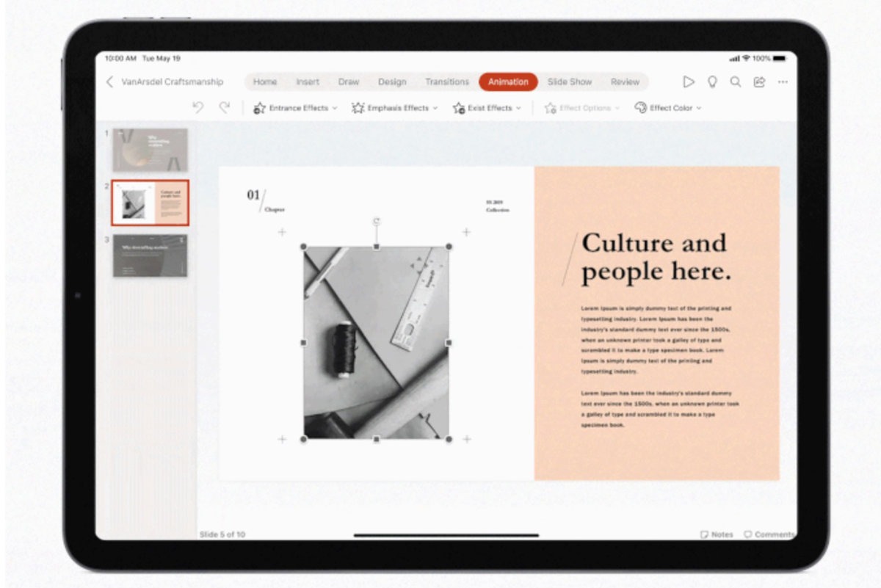Click the Comments icon at bottom
The image size is (881, 588).
pyautogui.click(x=748, y=534)
